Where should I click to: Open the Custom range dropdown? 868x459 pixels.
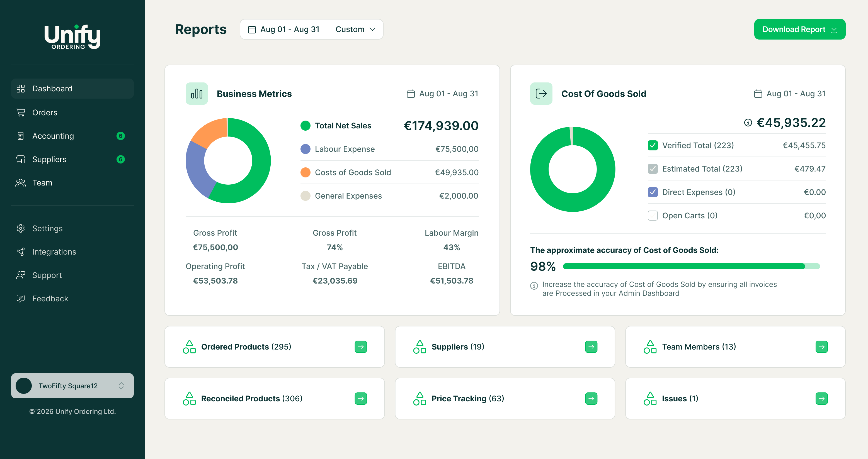click(x=355, y=29)
